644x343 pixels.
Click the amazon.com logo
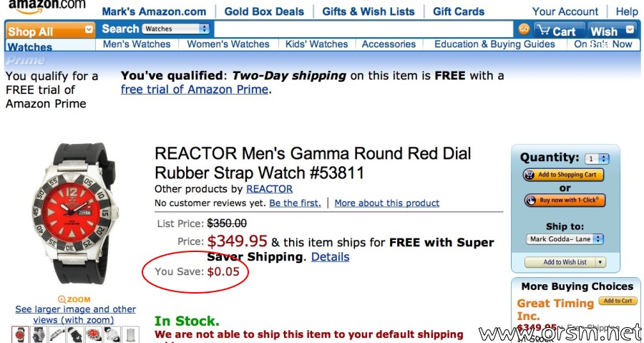pos(47,6)
